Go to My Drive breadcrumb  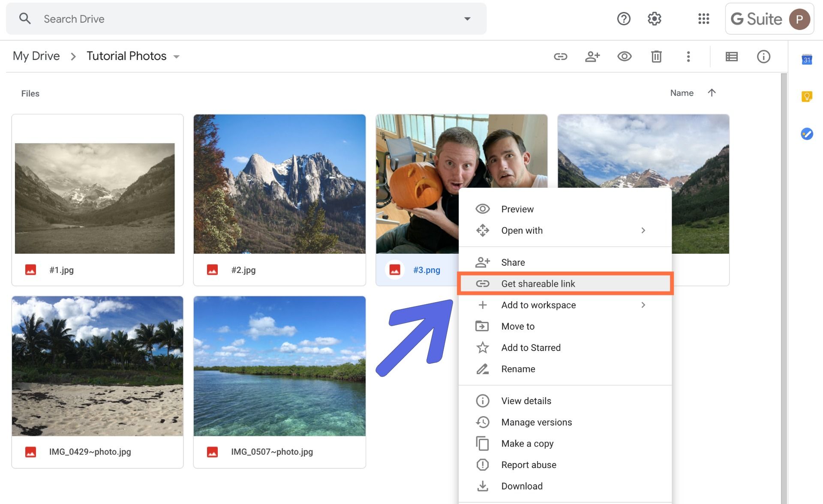point(36,56)
